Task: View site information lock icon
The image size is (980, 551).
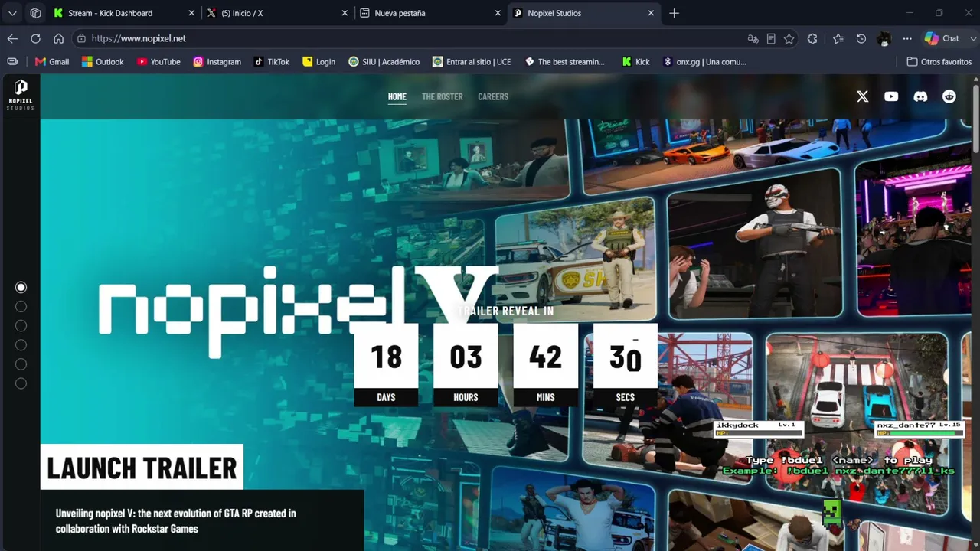Action: pyautogui.click(x=81, y=38)
